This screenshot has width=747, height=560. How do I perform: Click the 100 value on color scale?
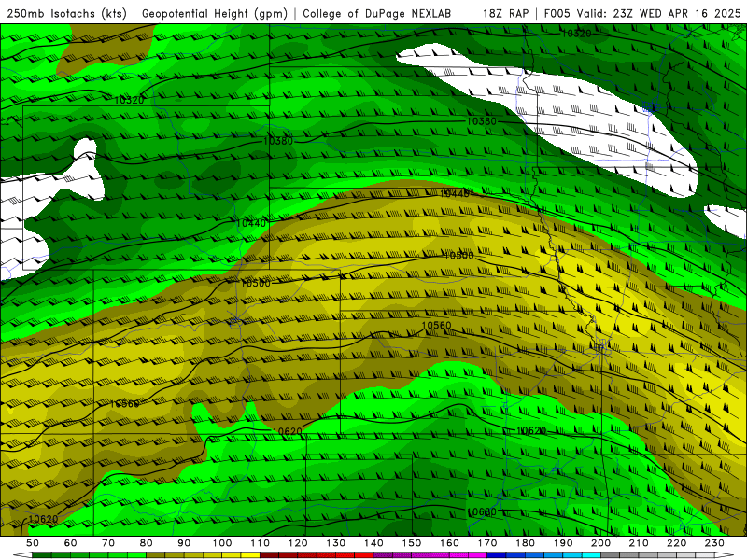[x=222, y=543]
